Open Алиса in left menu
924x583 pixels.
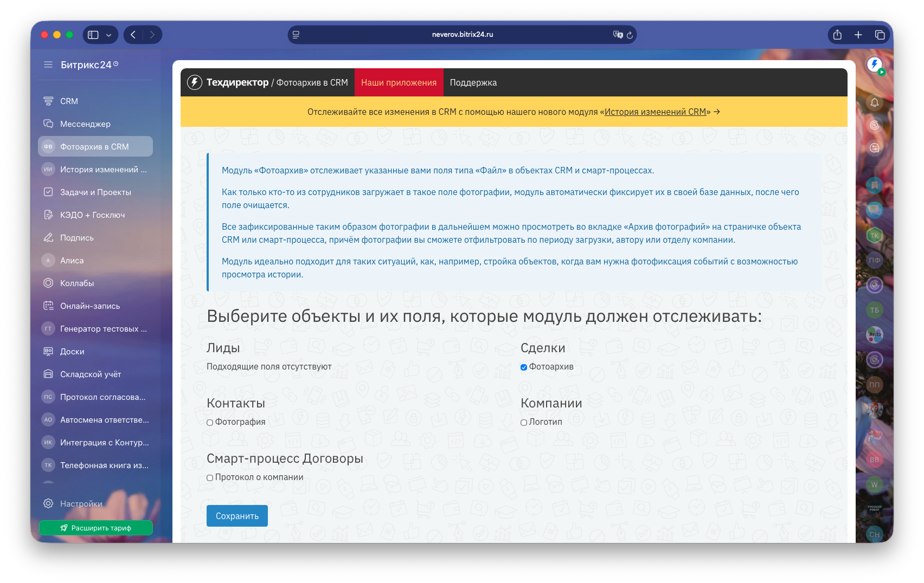click(x=95, y=261)
